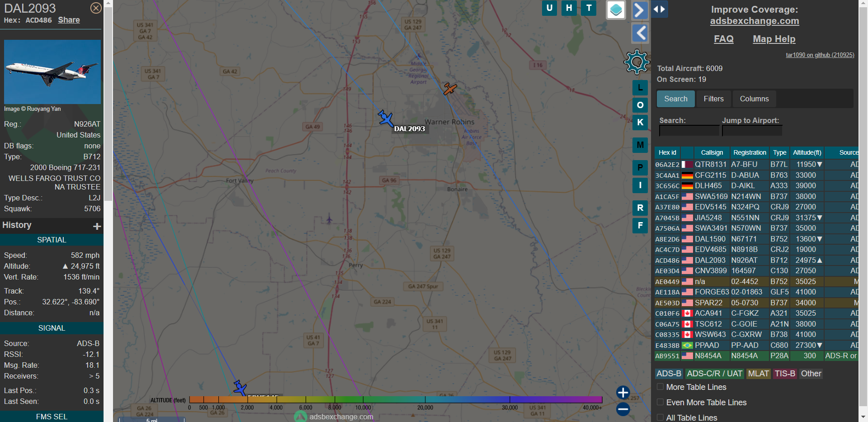Zoom out with the minus button
Screen dimensions: 868x422
623,409
